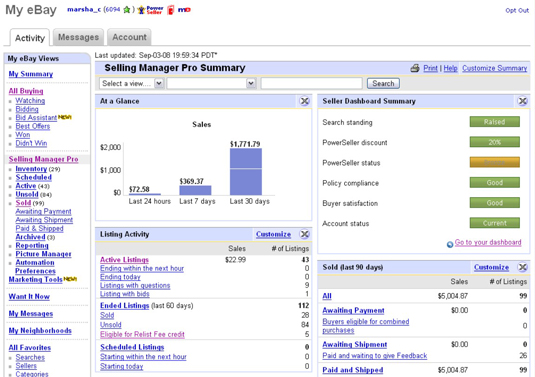Switch to the Account tab
535x377 pixels.
pos(129,37)
